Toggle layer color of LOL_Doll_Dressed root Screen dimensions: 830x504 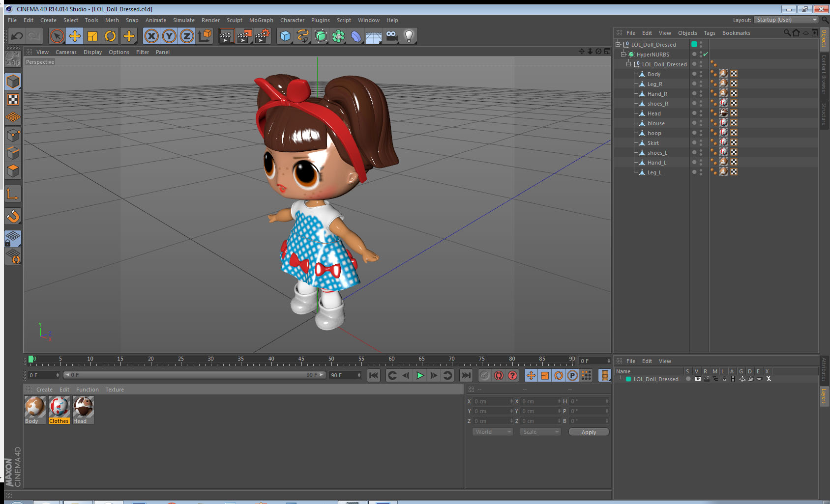(694, 44)
